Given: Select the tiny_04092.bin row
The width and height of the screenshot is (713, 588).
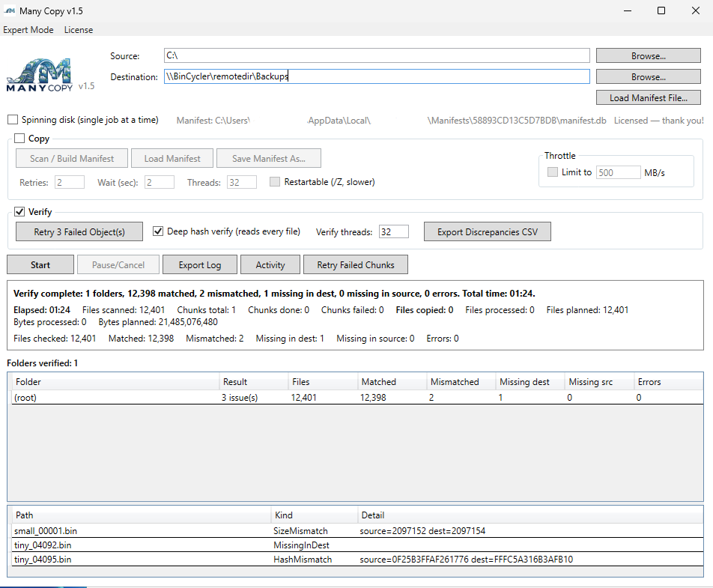Looking at the screenshot, I should [x=357, y=545].
